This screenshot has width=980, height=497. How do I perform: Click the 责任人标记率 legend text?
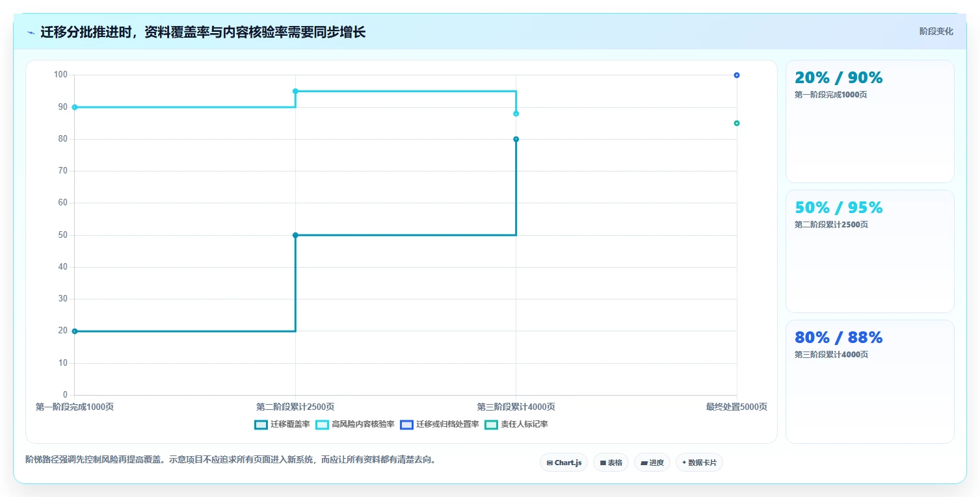(524, 424)
